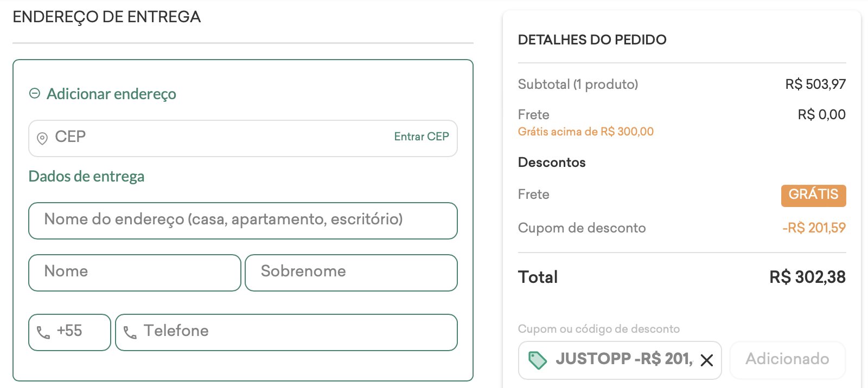This screenshot has width=868, height=388.
Task: Click the Grátis acima de R$ 300,00 text
Action: click(586, 132)
